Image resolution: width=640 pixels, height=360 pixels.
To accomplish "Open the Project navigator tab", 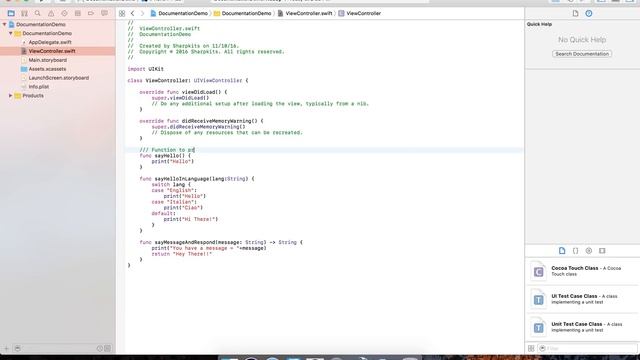I will click(x=11, y=13).
